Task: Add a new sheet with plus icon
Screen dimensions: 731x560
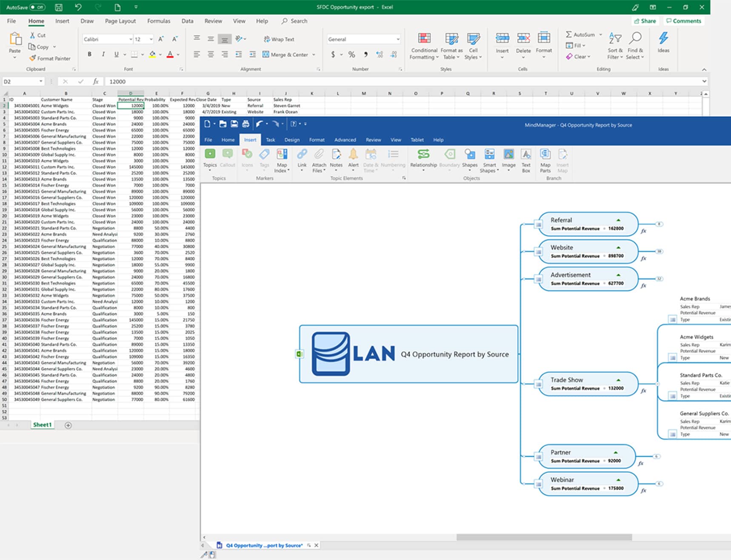Action: pyautogui.click(x=68, y=425)
